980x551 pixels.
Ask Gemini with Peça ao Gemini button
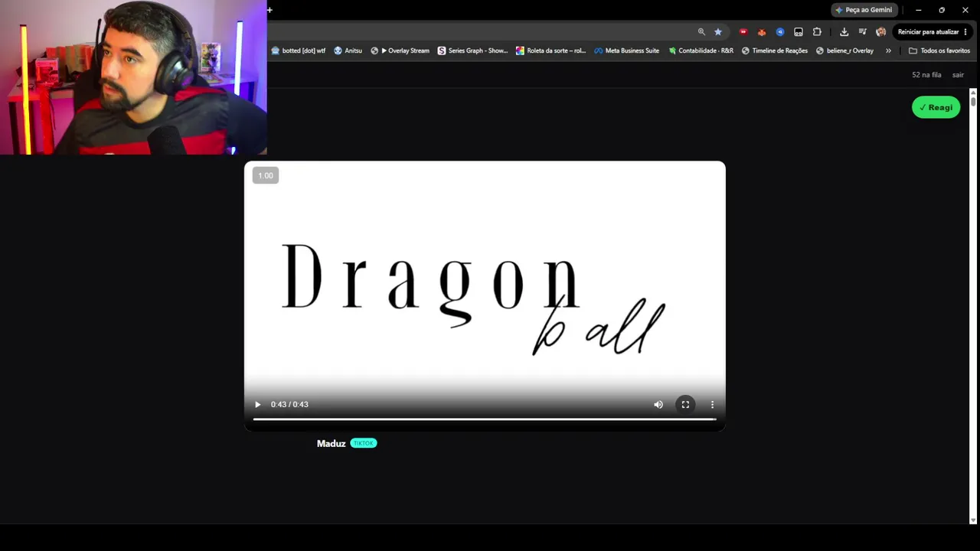click(864, 10)
